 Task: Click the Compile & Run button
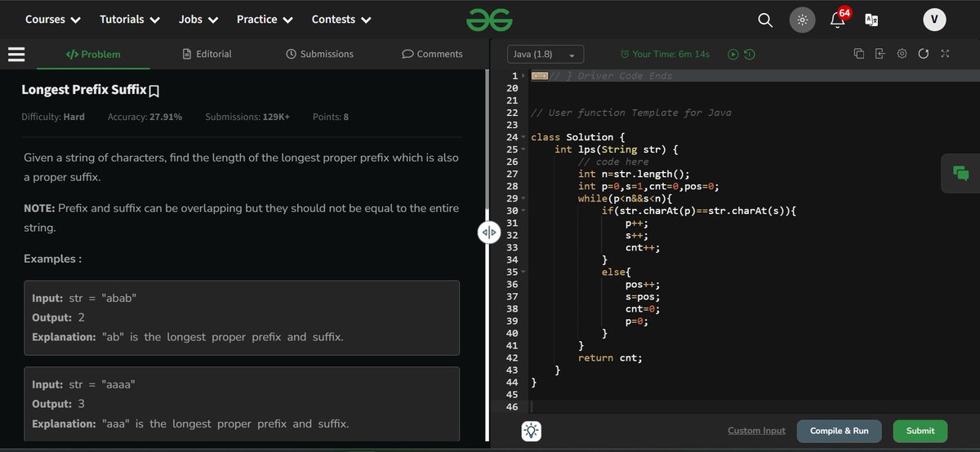click(840, 431)
